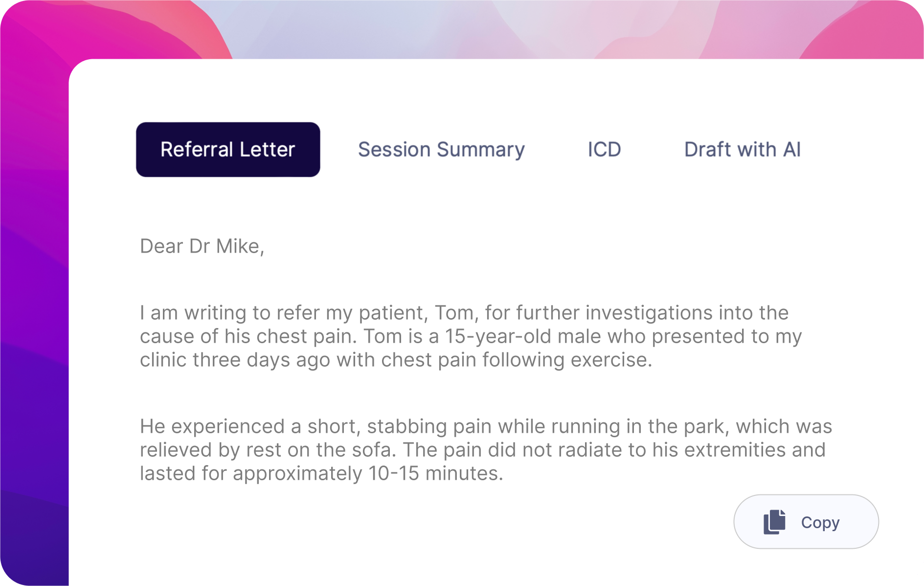The height and width of the screenshot is (586, 924).
Task: Click the active Referral Letter tab
Action: (227, 149)
